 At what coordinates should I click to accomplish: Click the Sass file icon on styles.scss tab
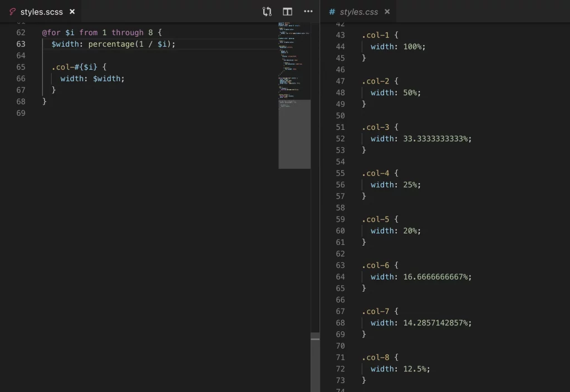point(12,12)
